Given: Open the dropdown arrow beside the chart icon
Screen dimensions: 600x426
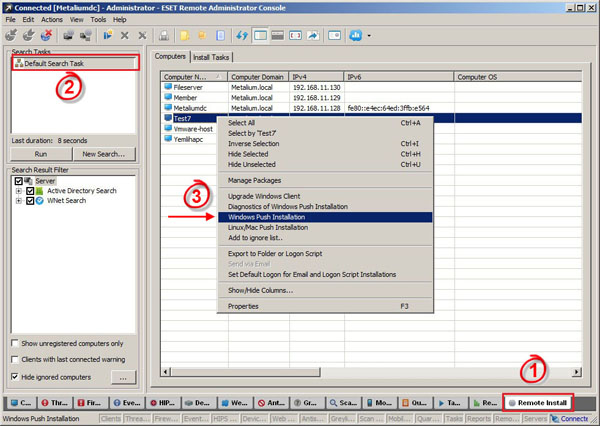Looking at the screenshot, I should pyautogui.click(x=369, y=36).
